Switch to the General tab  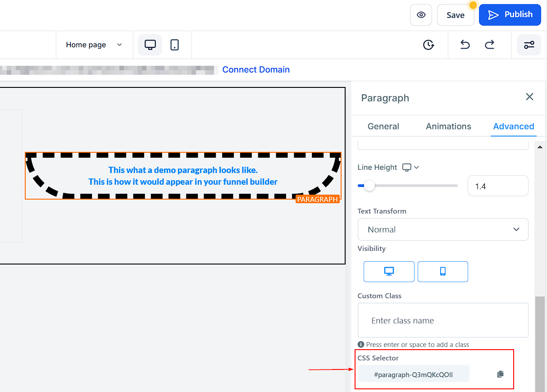[383, 126]
